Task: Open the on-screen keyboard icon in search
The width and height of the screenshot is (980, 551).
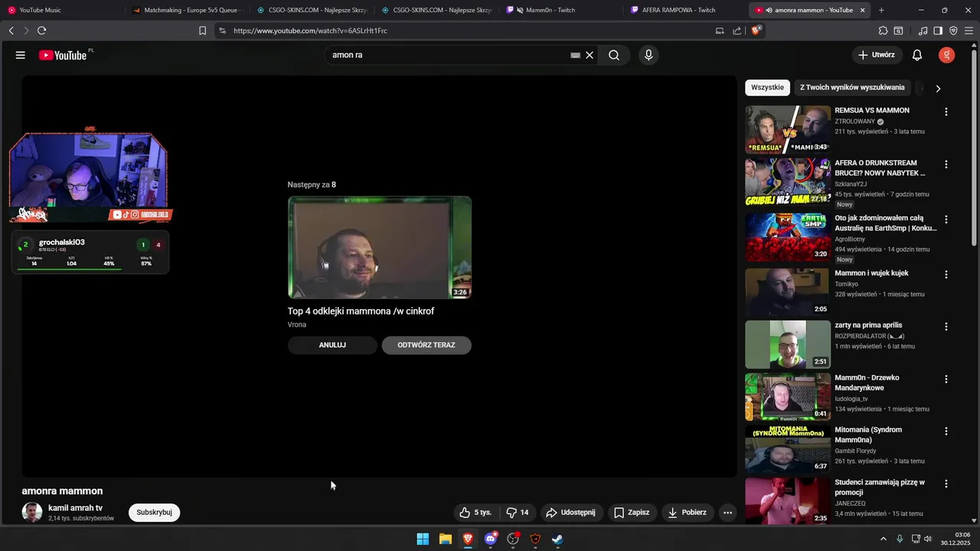Action: [575, 55]
